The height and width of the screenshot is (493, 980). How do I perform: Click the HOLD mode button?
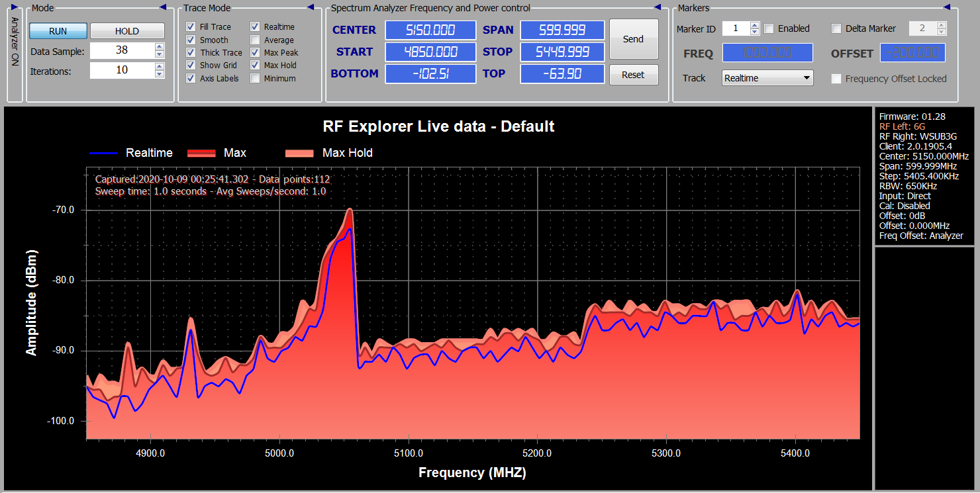tap(127, 31)
